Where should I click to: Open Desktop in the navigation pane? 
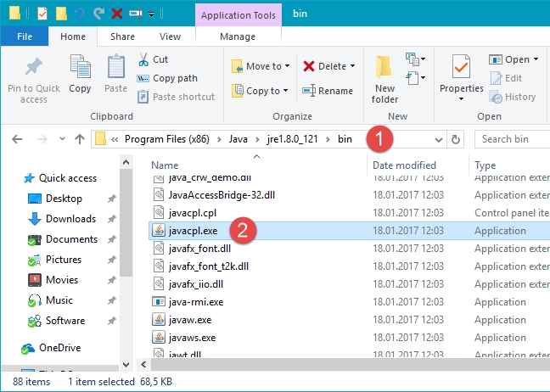click(54, 199)
